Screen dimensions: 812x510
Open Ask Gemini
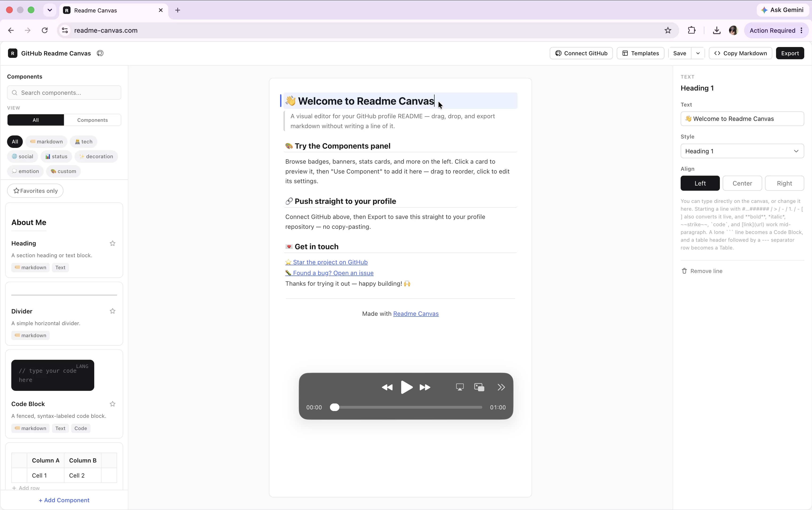point(783,10)
